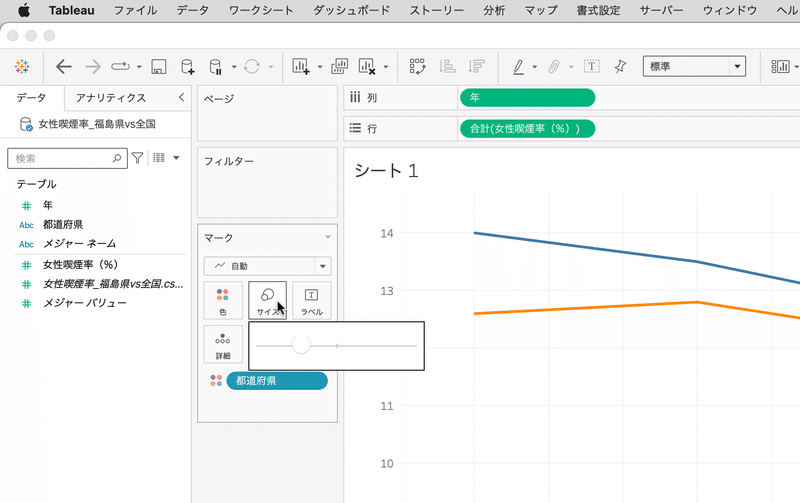Click the refresh data icon
This screenshot has height=503, width=800.
pyautogui.click(x=252, y=66)
